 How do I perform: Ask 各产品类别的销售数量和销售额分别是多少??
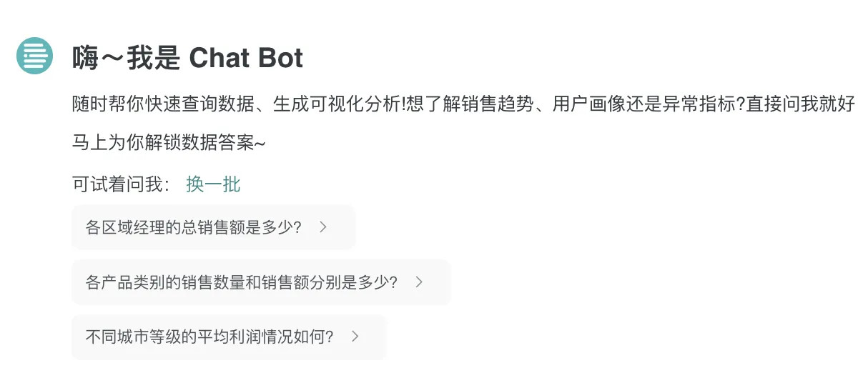point(261,282)
